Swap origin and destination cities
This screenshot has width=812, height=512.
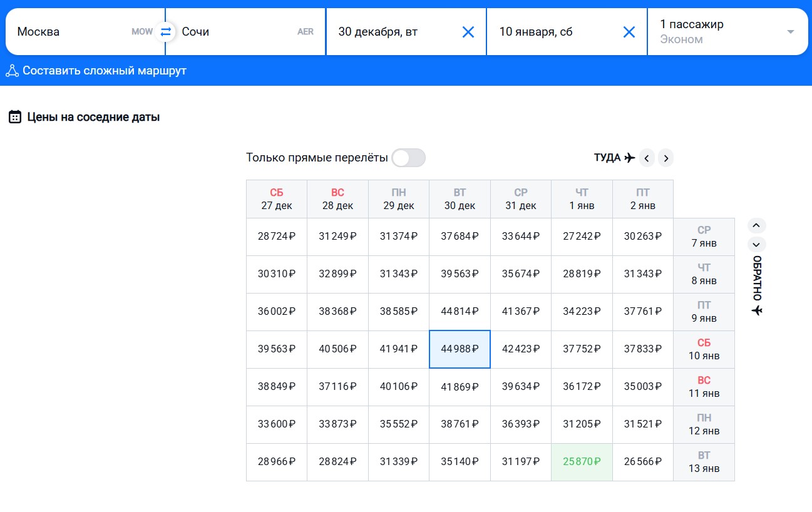[x=165, y=32]
